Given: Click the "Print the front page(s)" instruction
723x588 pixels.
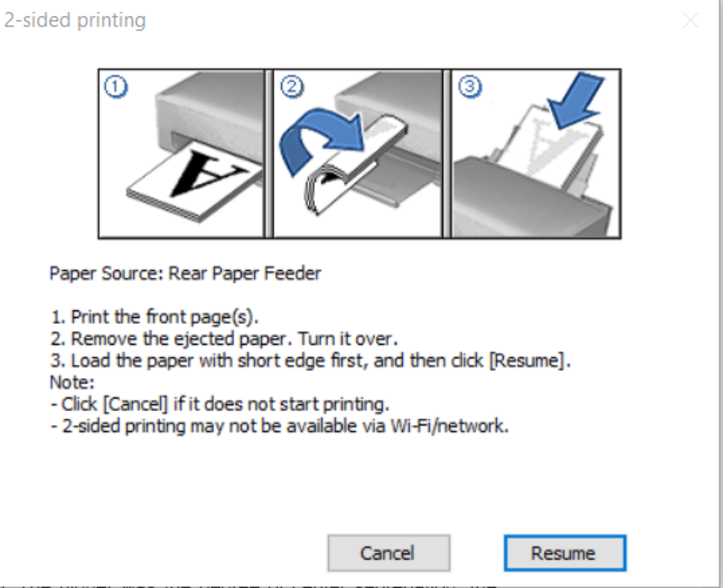Looking at the screenshot, I should (155, 317).
